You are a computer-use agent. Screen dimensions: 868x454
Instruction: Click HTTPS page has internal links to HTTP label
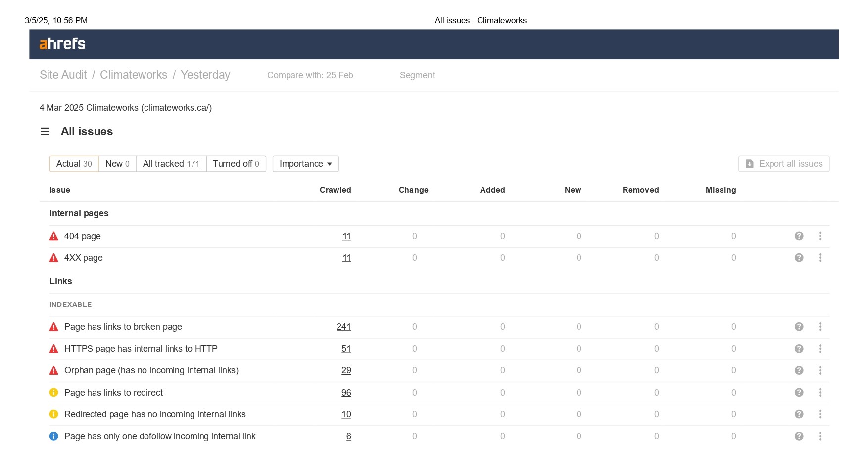(141, 349)
